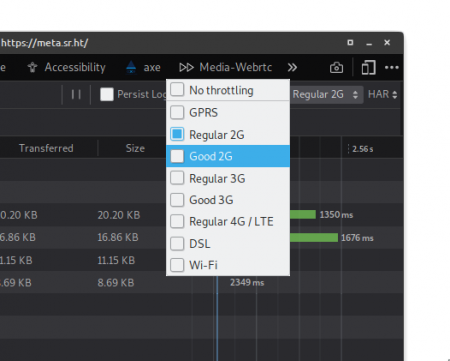Open the HAR dropdown menu

[382, 94]
